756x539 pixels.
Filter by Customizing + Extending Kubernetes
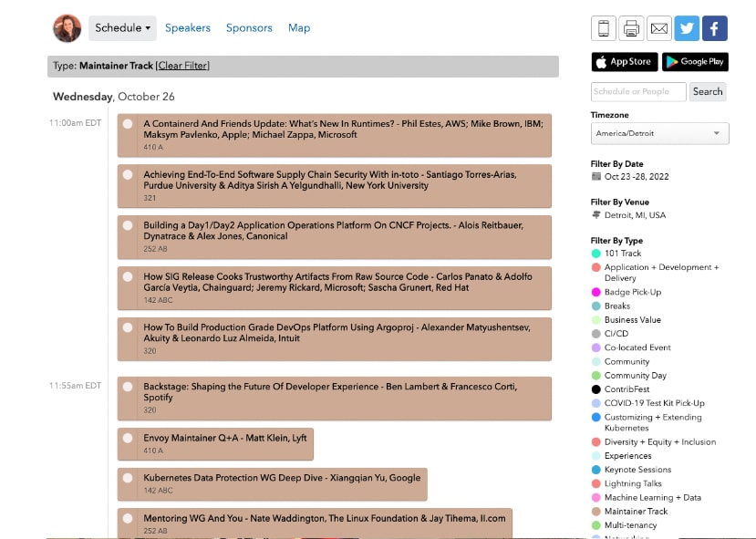[653, 422]
